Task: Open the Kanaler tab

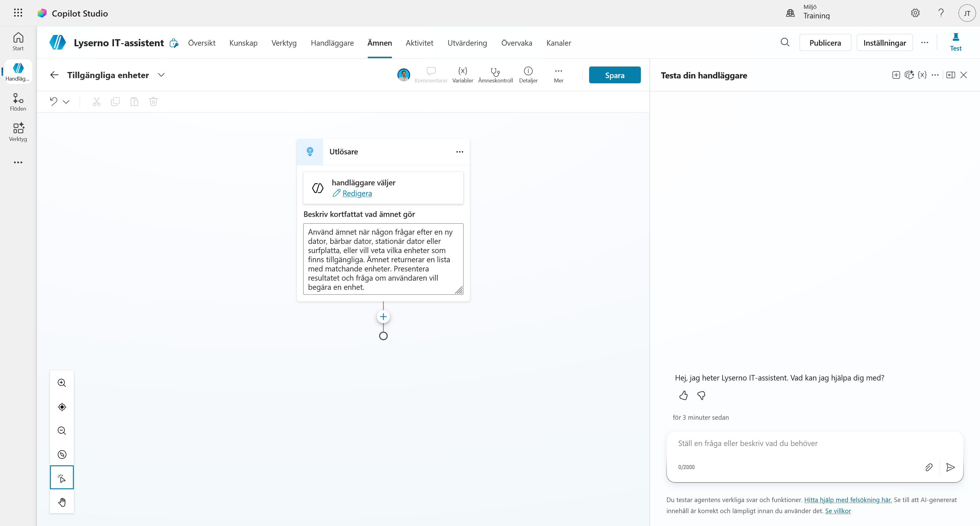Action: (558, 43)
